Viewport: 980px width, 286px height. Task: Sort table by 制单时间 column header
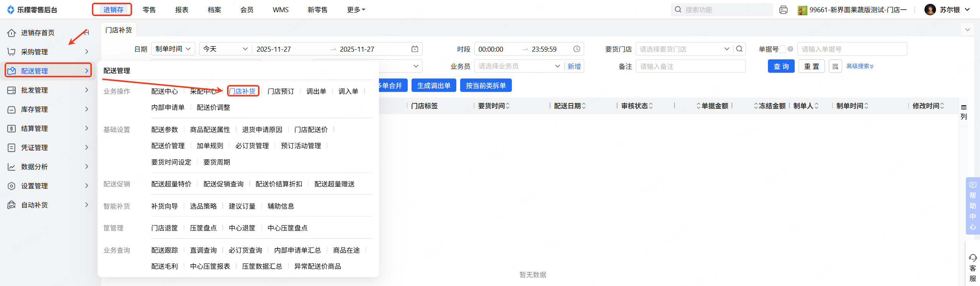(852, 106)
